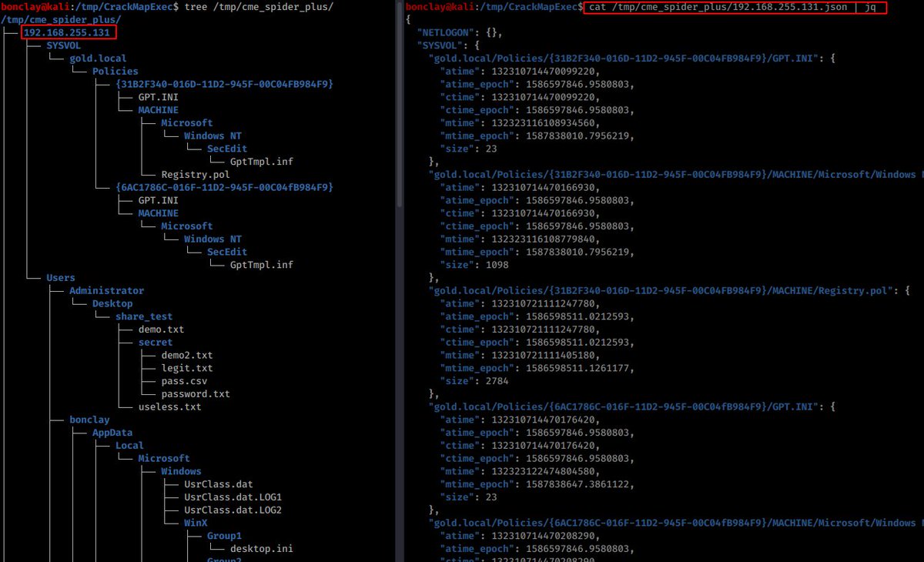Select the UsrClass.dat.LOG2 file

coord(233,510)
